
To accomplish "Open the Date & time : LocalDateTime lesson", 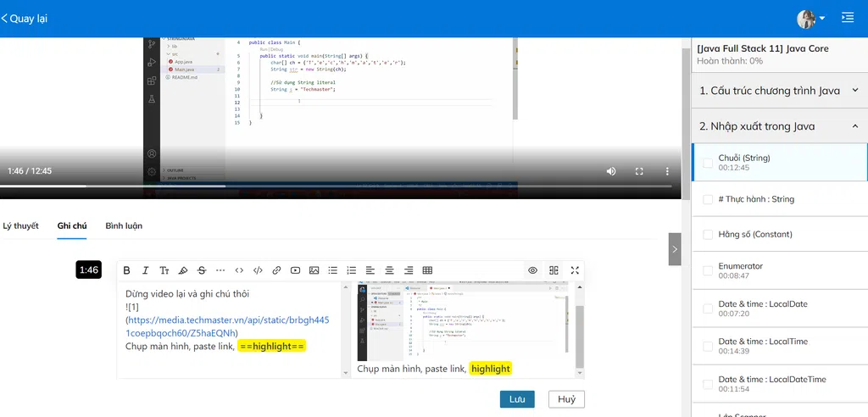I will pyautogui.click(x=772, y=380).
